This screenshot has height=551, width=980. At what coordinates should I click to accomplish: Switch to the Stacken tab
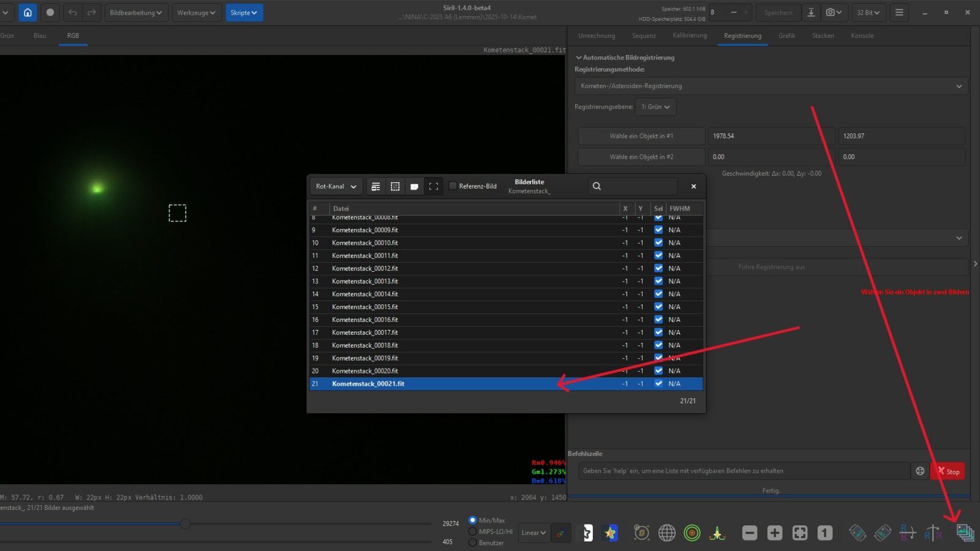click(823, 36)
